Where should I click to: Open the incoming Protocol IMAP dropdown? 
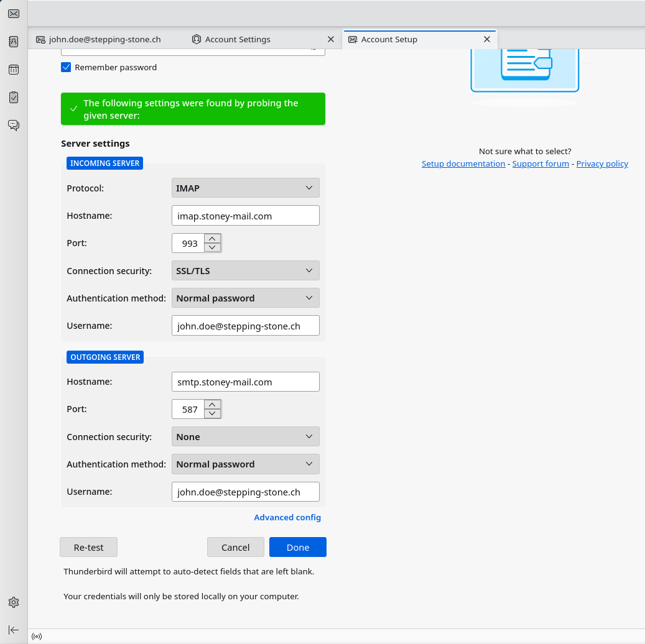(245, 188)
